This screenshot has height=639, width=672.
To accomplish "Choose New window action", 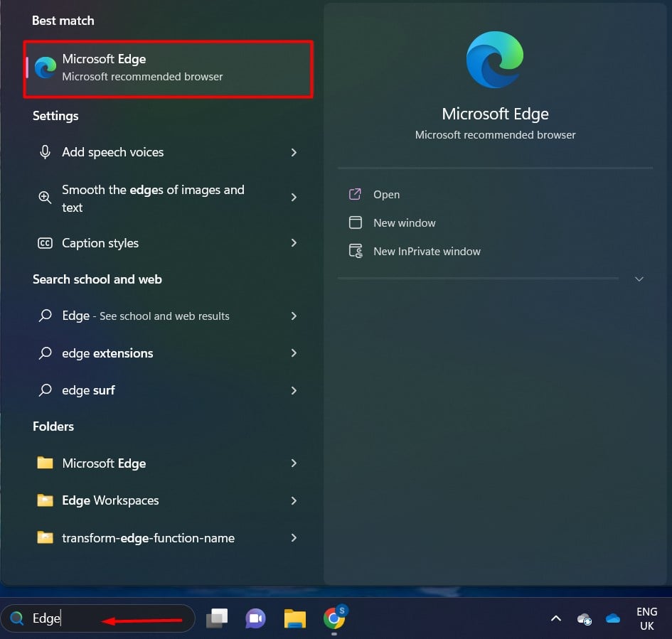I will 404,223.
